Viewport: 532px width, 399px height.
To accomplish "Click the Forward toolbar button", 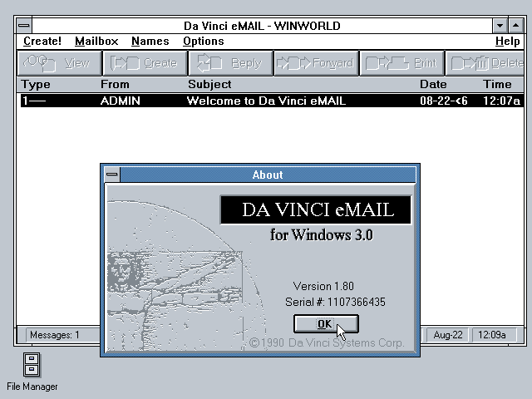I will click(x=316, y=63).
